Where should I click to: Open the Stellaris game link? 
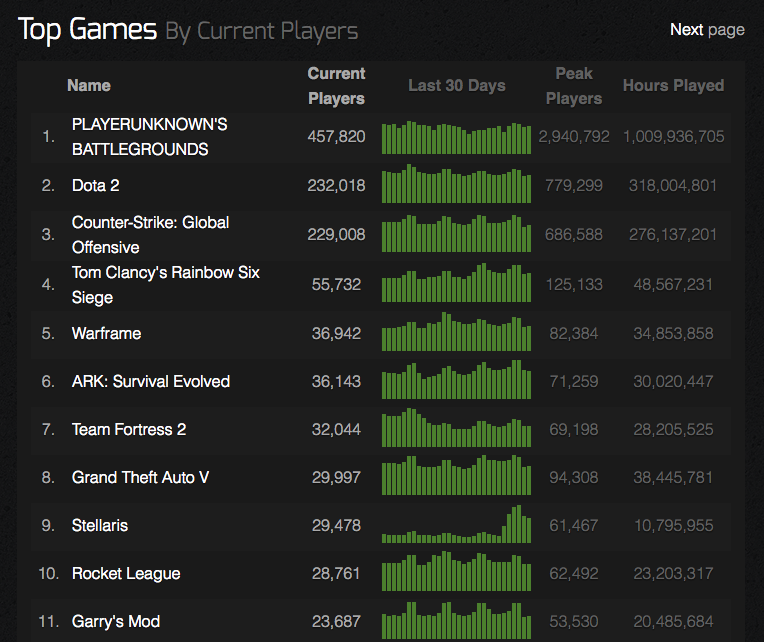(100, 526)
